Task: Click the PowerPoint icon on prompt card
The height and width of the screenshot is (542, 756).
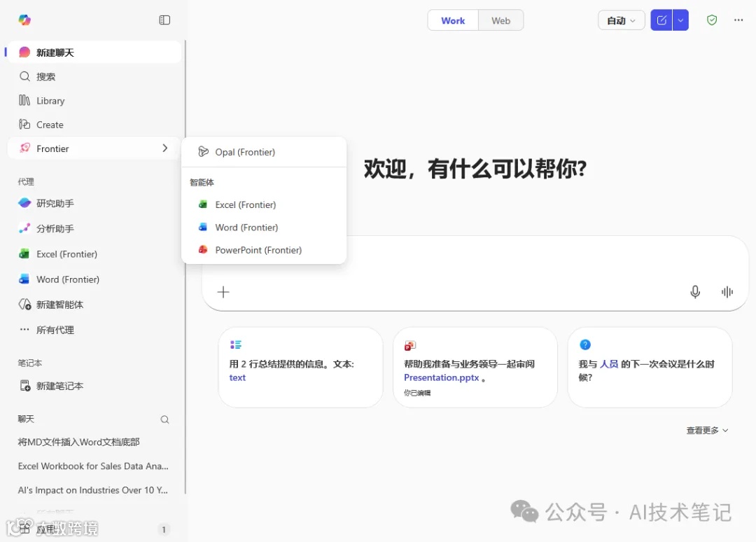Action: [409, 345]
